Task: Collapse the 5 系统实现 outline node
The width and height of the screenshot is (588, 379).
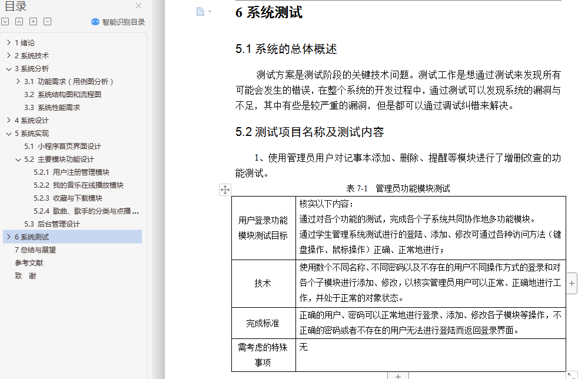Action: click(x=9, y=134)
